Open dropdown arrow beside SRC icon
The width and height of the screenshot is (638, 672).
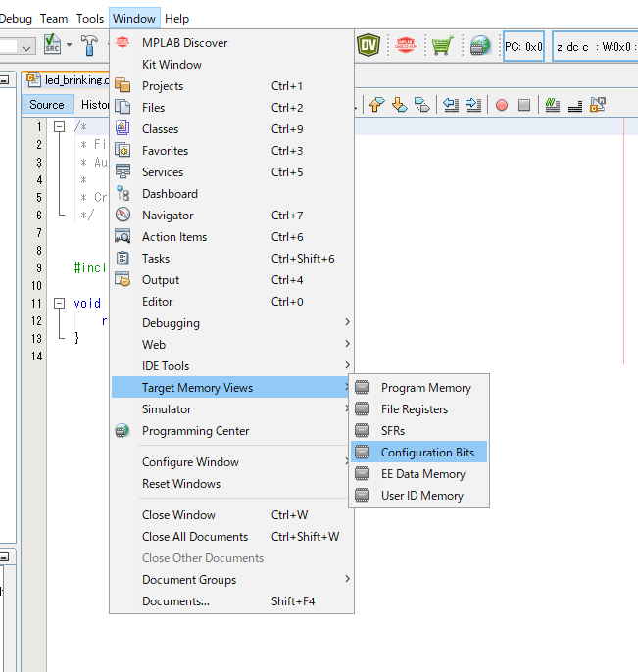tap(69, 45)
